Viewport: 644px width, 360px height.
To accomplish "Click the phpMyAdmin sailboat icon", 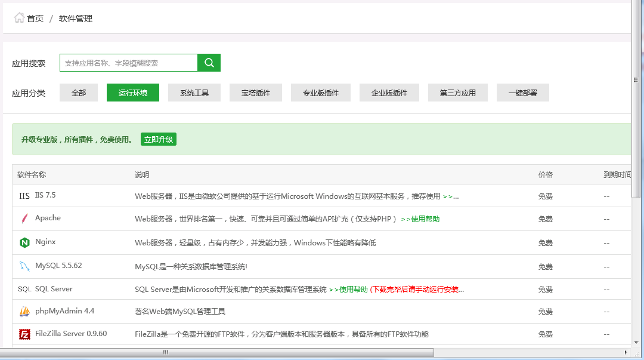I will click(24, 312).
